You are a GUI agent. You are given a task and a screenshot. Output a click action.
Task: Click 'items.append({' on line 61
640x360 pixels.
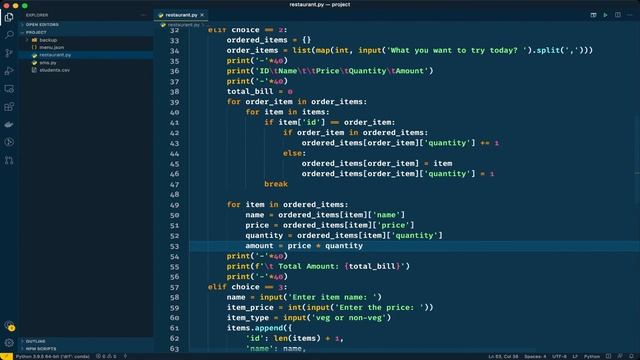tap(259, 328)
